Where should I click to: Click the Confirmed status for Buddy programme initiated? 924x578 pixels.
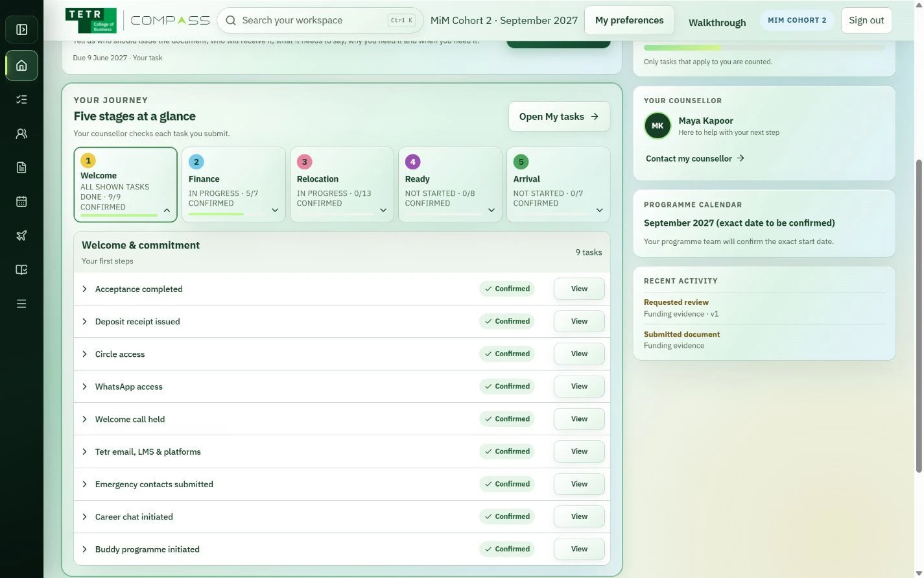tap(507, 549)
